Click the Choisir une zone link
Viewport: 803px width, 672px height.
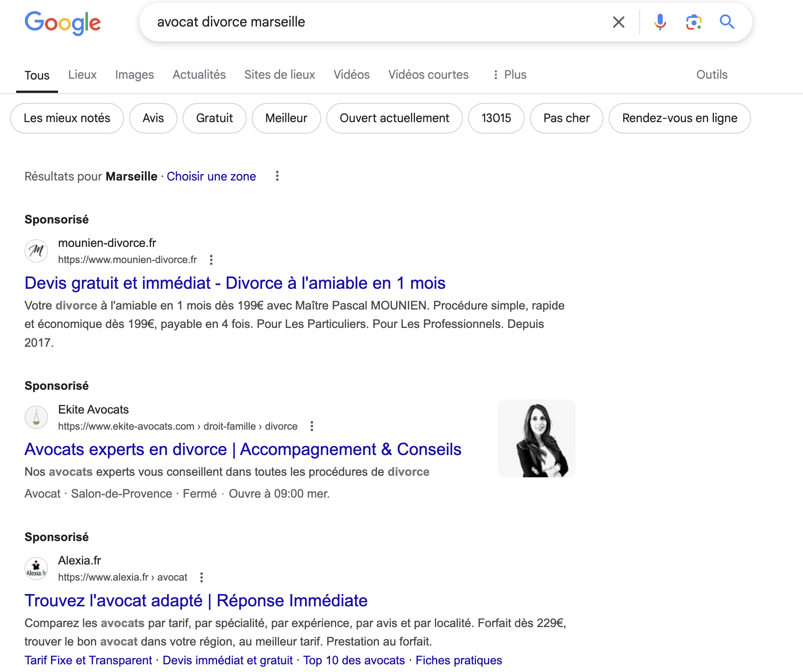[x=211, y=177]
